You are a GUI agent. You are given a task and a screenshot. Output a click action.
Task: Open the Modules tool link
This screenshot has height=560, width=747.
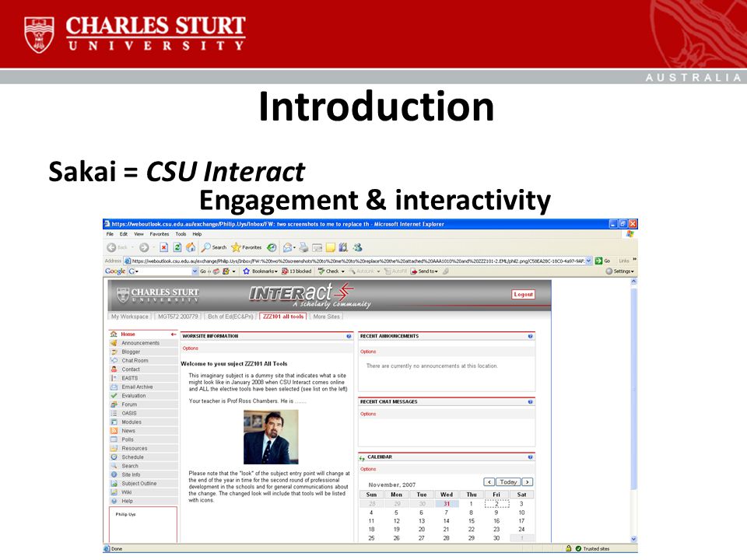click(x=132, y=422)
